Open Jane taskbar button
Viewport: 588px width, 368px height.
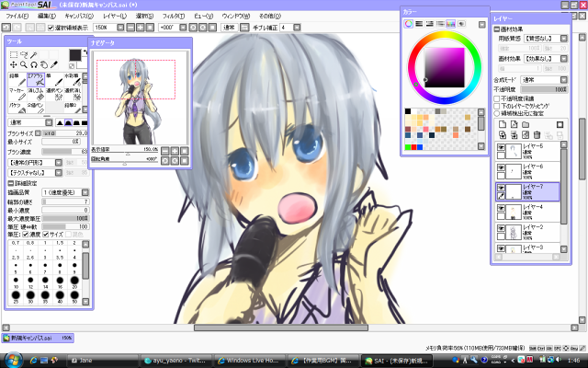[x=103, y=361]
